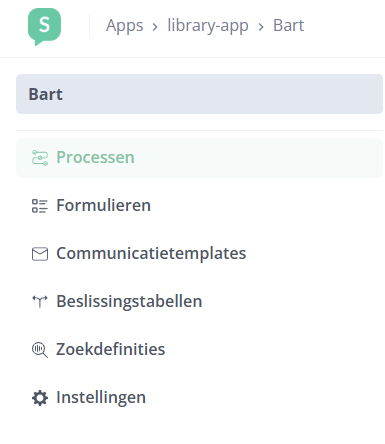This screenshot has width=385, height=444.
Task: Click the Formulieren list icon
Action: (40, 206)
